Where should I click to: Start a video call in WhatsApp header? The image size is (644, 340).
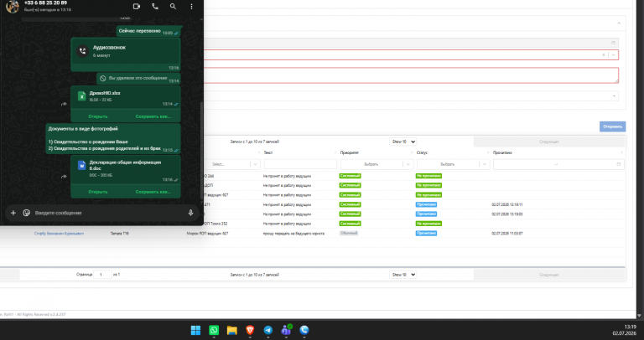[137, 7]
